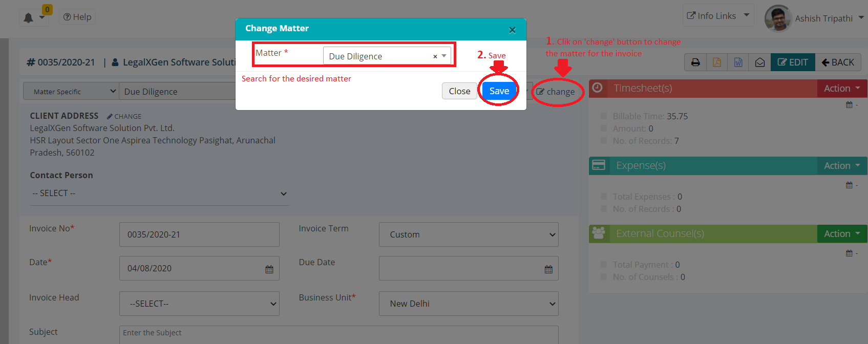
Task: Open the Invoice Term dropdown showing Custom
Action: [x=468, y=234]
